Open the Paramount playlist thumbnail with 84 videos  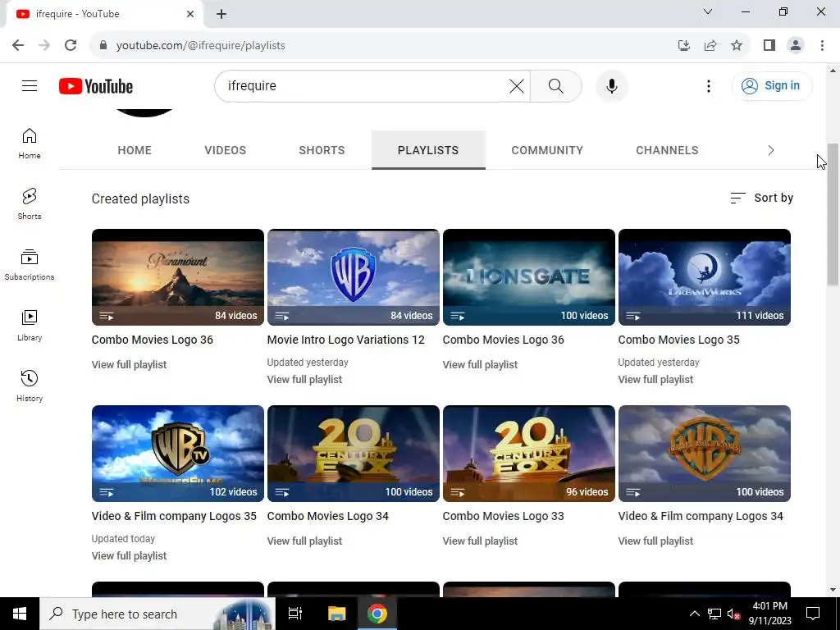click(178, 277)
